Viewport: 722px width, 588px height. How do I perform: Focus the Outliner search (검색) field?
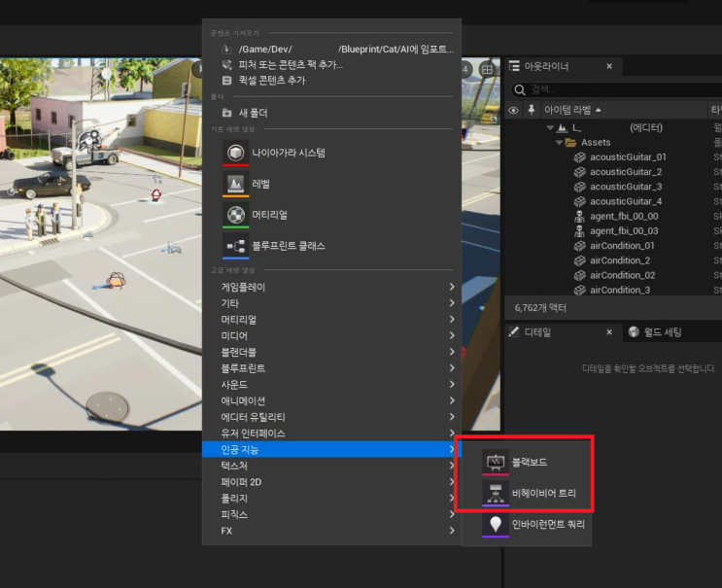click(616, 89)
